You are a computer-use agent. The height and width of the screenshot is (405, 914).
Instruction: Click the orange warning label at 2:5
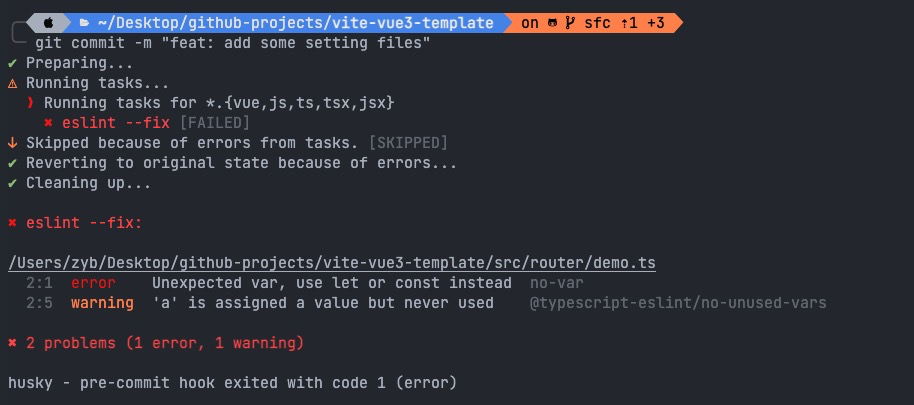(102, 303)
